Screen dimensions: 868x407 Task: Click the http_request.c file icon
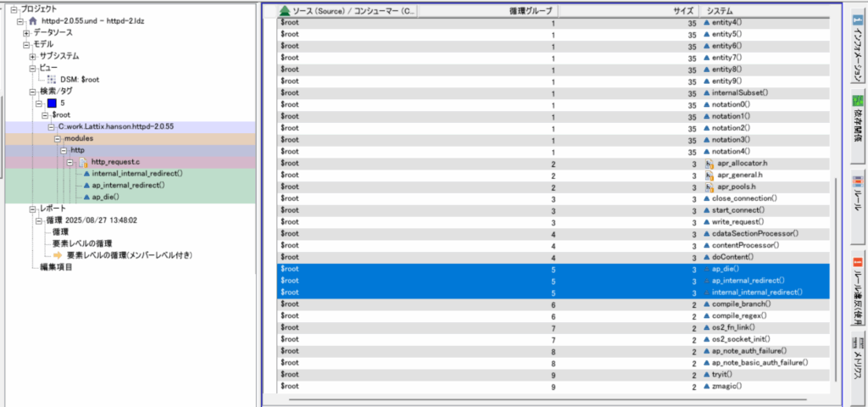(x=82, y=161)
